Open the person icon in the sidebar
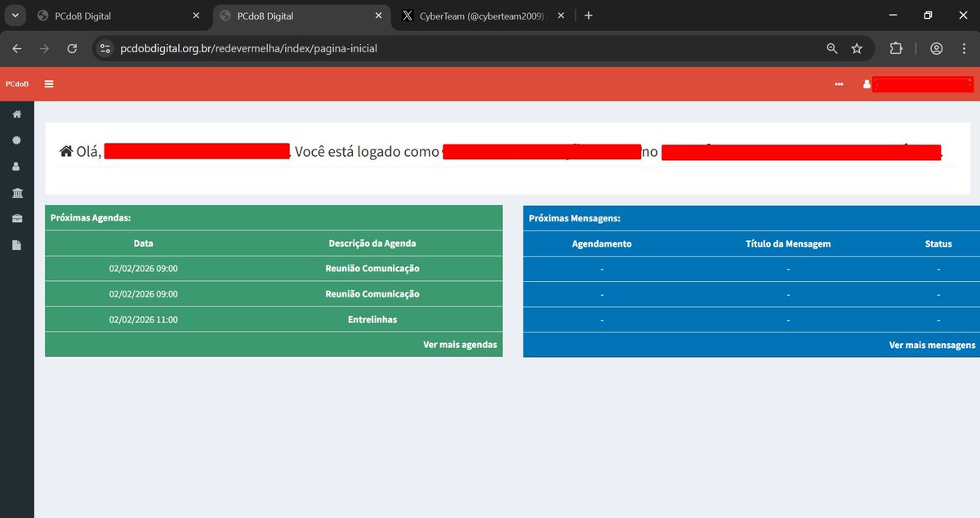This screenshot has width=980, height=518. point(17,166)
